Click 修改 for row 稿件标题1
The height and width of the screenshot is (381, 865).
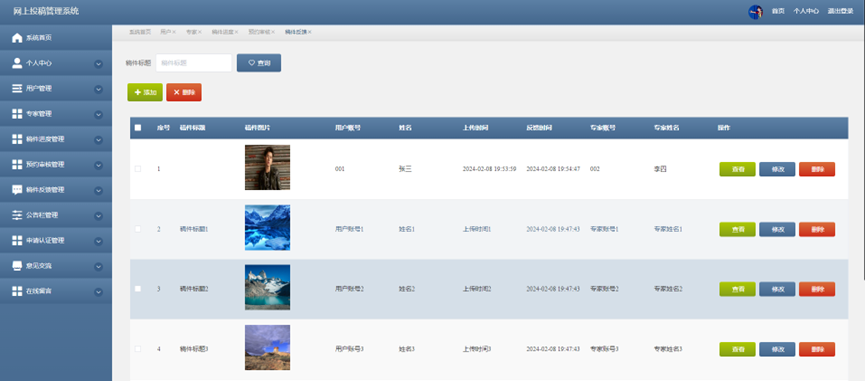point(777,229)
